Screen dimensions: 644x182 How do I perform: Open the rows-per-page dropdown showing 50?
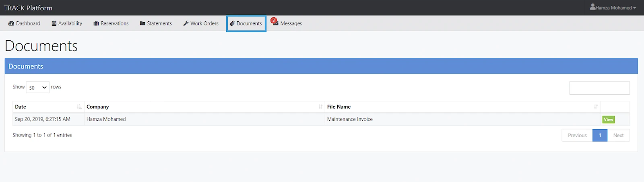(x=37, y=88)
